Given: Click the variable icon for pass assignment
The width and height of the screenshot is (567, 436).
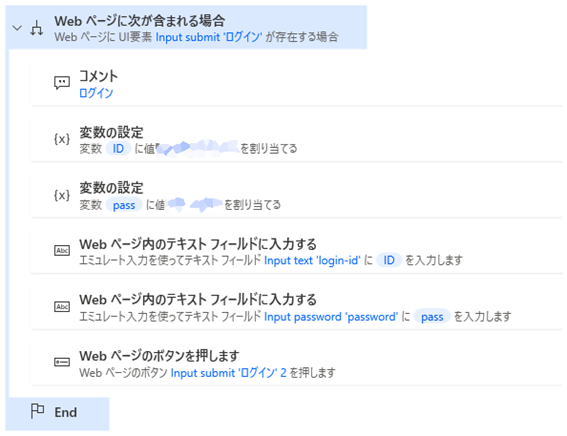Looking at the screenshot, I should (62, 195).
